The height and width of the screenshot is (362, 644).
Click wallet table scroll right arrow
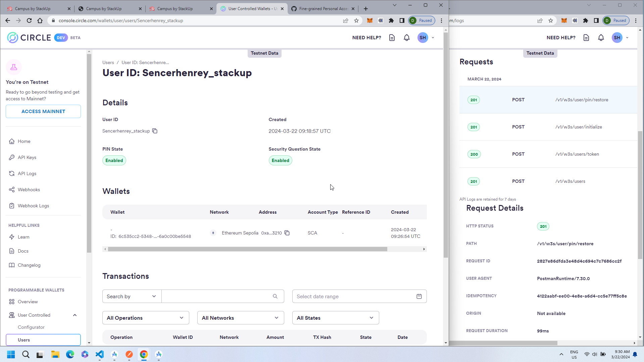click(x=424, y=249)
